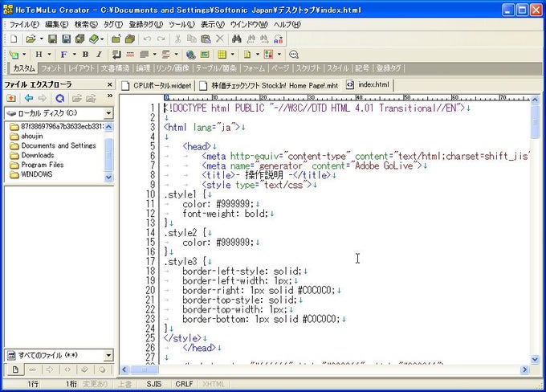Open the 検索 menu
546x392 pixels.
click(x=86, y=24)
